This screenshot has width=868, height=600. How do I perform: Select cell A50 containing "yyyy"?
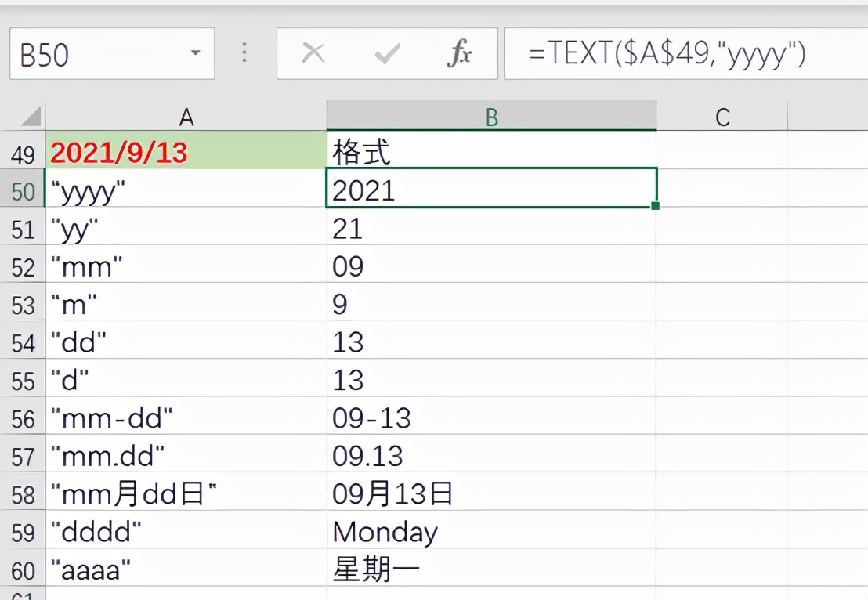click(x=186, y=190)
